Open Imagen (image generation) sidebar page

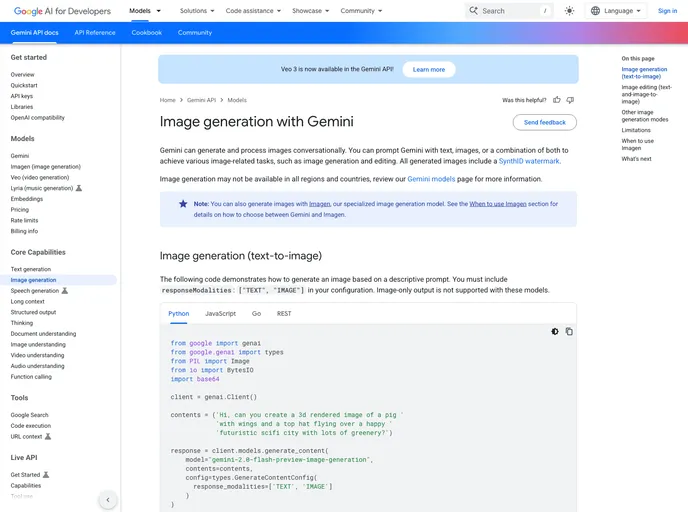[46, 167]
